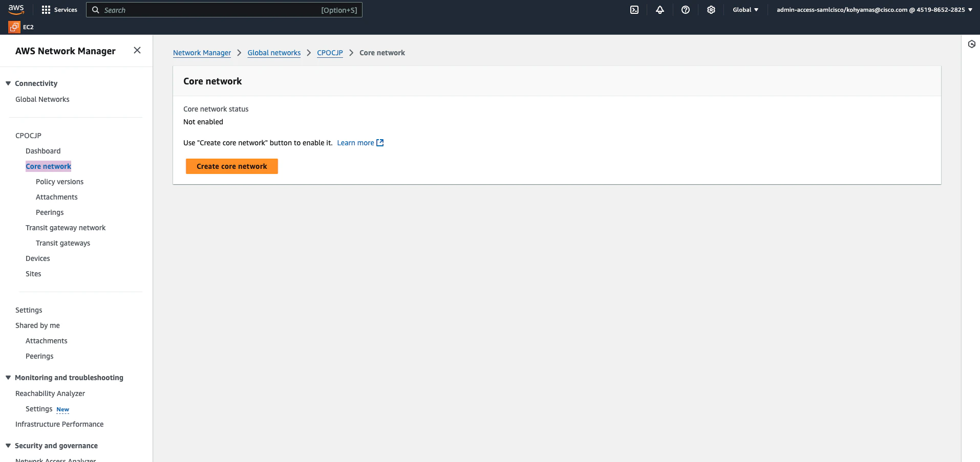Click the search magnifier icon
The height and width of the screenshot is (462, 980).
(96, 10)
